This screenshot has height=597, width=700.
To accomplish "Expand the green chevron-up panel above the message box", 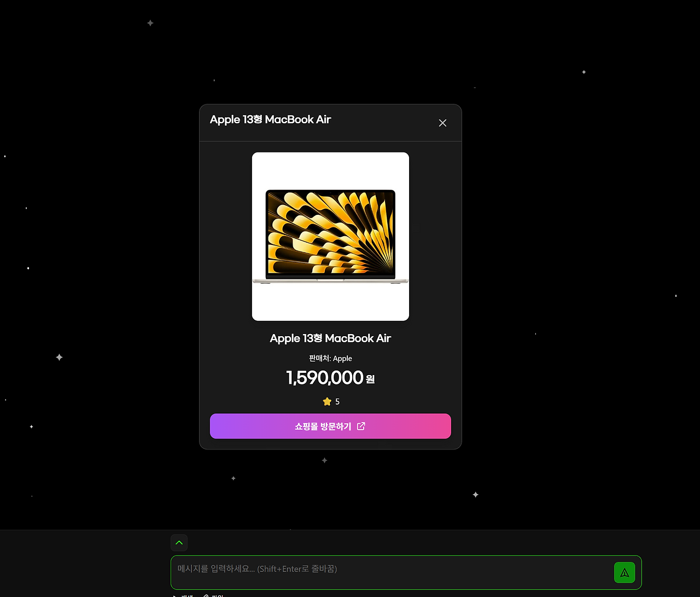I will 179,543.
